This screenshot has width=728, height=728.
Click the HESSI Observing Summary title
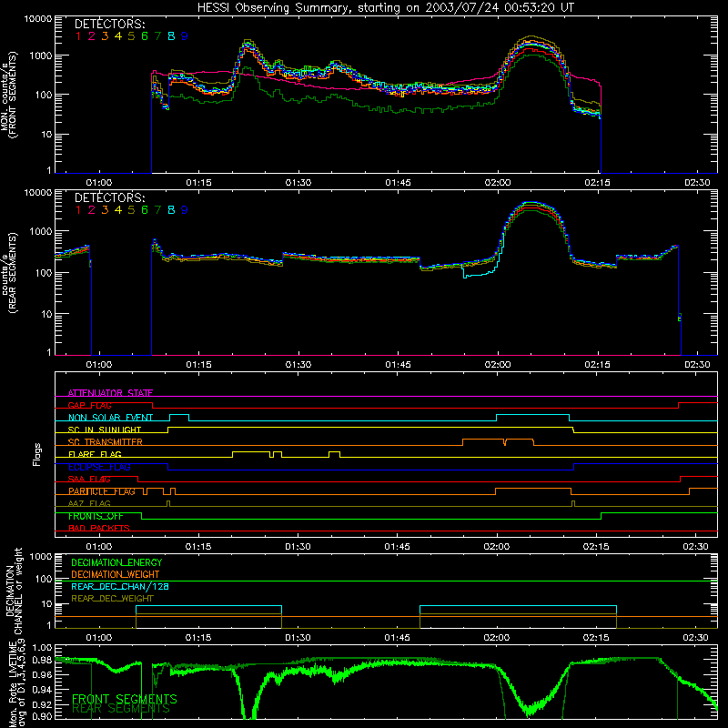386,7
